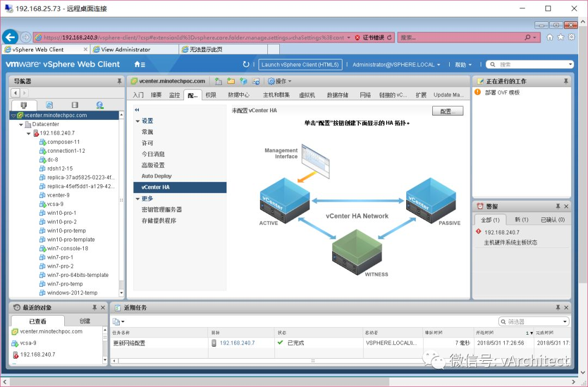
Task: Close the Alarms panel
Action: tap(566, 207)
